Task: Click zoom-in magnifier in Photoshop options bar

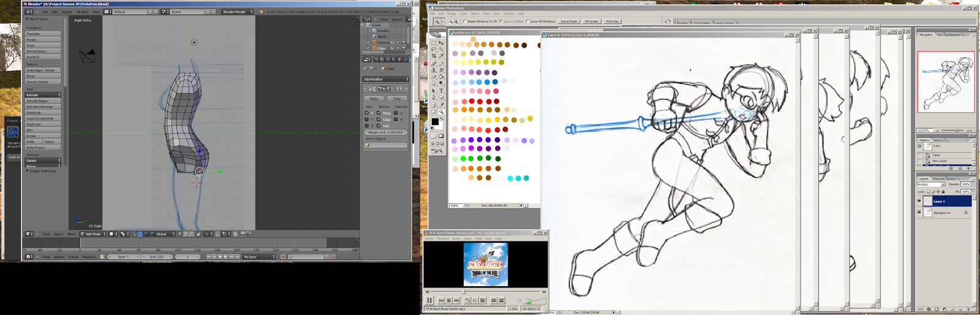Action: [451, 21]
